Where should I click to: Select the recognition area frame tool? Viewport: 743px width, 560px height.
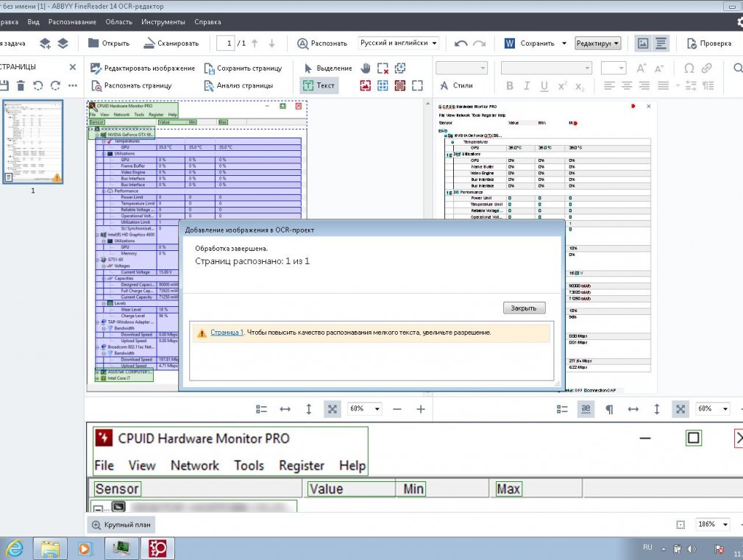click(417, 85)
